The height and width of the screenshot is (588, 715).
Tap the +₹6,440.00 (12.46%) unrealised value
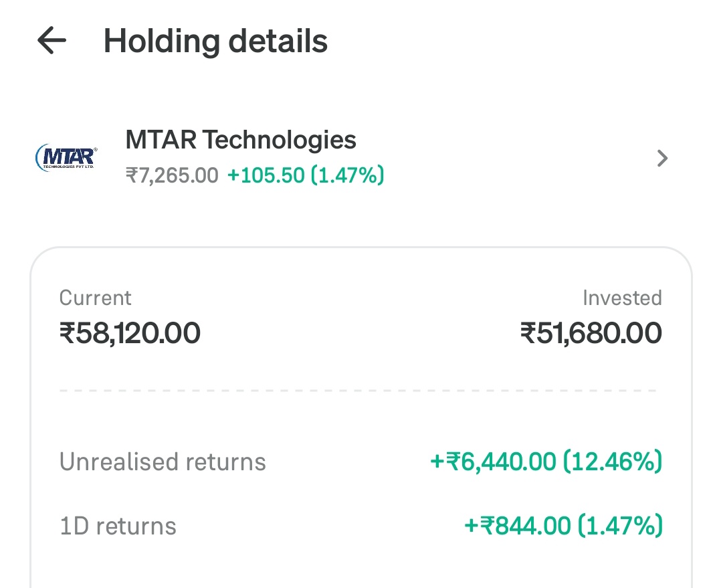(x=546, y=461)
